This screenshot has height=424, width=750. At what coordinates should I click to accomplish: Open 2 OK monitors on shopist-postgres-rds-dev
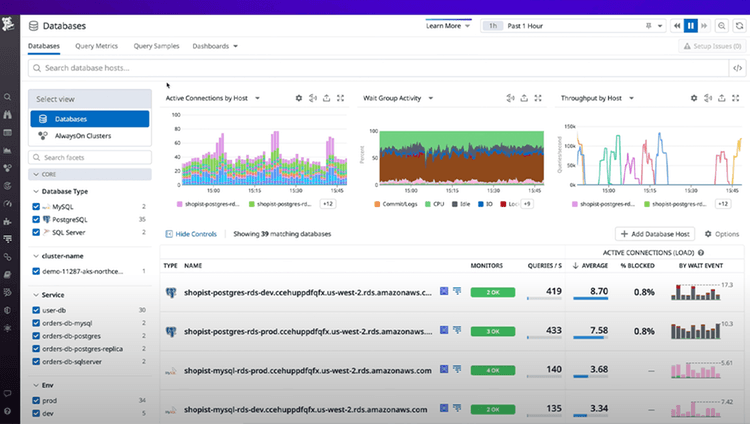(x=493, y=292)
